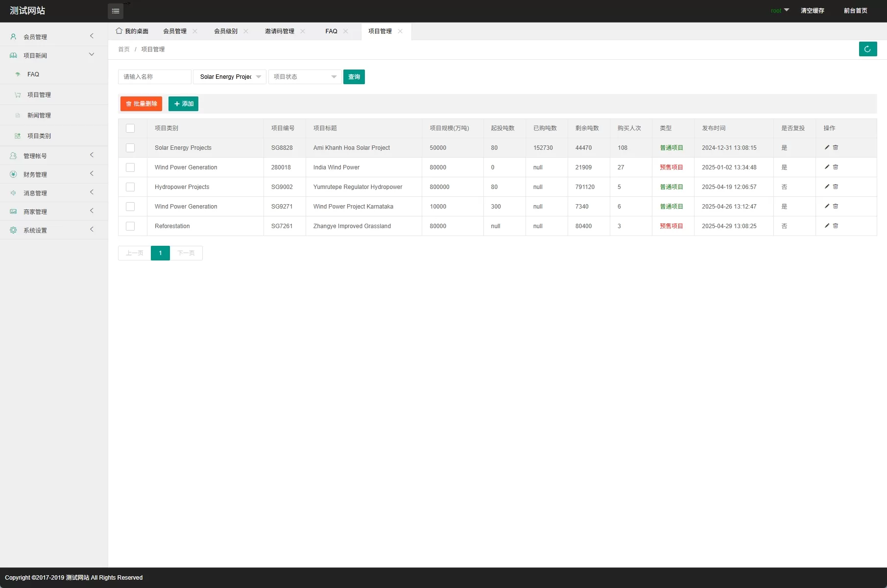This screenshot has height=588, width=887.
Task: Close the 邀请码管理 tab
Action: click(303, 31)
